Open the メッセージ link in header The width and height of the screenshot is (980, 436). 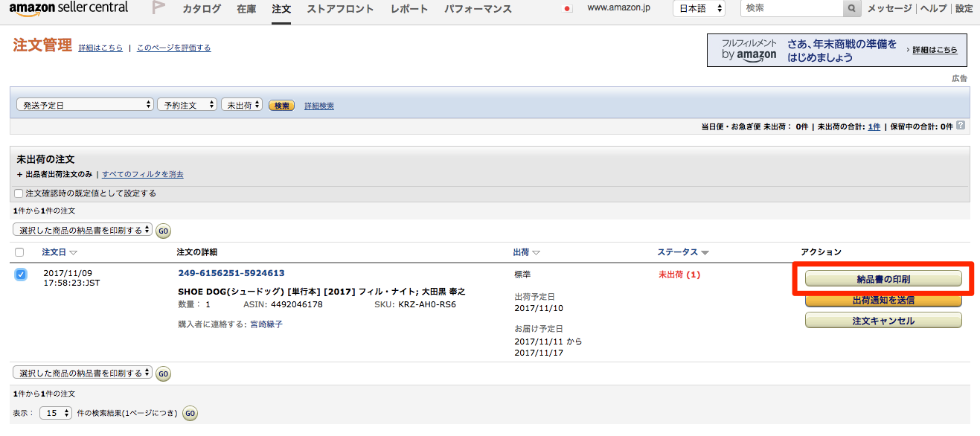point(889,9)
